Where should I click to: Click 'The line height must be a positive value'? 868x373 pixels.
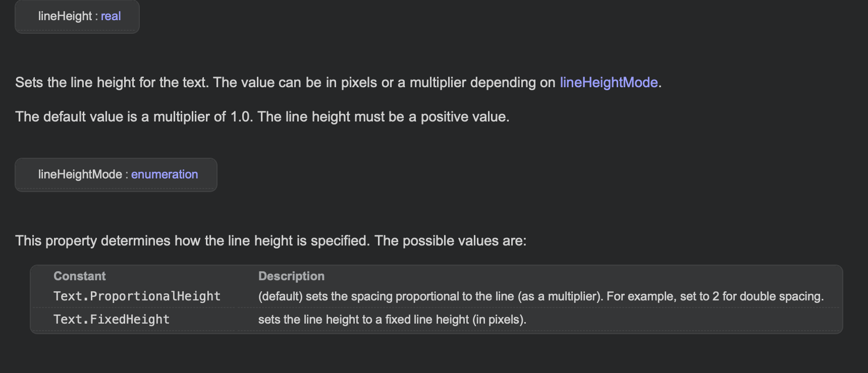(384, 116)
